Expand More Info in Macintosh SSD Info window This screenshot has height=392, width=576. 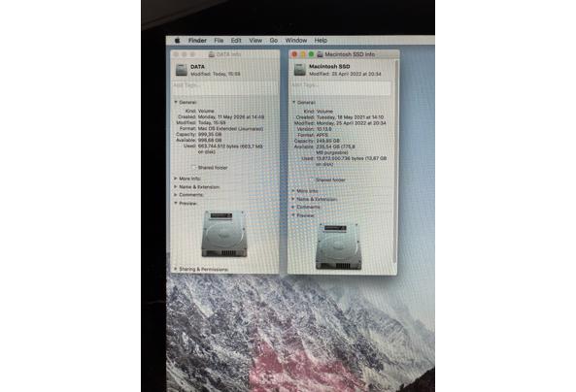293,191
